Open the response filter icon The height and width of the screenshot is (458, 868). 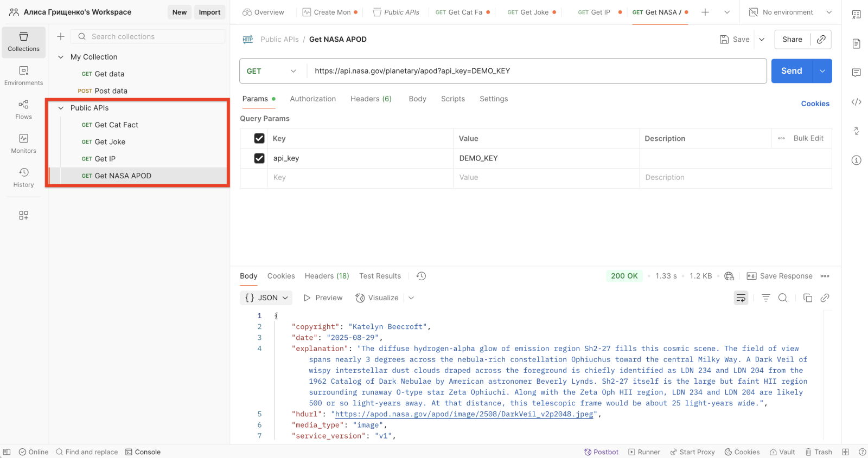(766, 298)
